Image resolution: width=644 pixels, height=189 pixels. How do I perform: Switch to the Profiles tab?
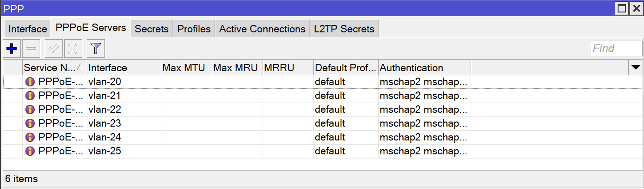pos(194,29)
